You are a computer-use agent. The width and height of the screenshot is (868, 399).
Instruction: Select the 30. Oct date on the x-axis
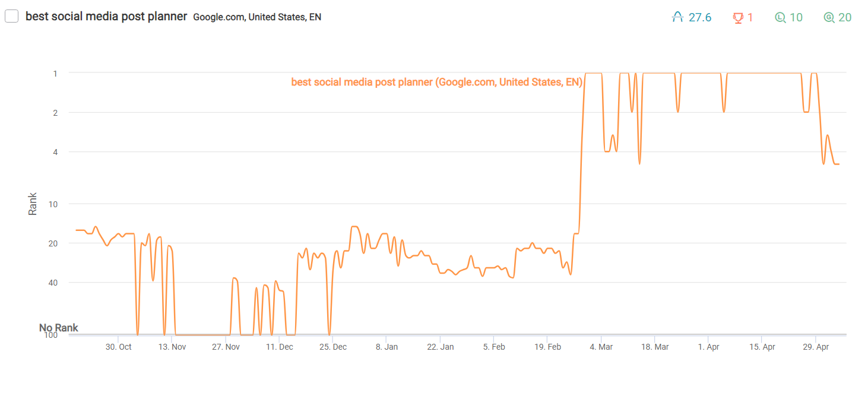tap(119, 347)
